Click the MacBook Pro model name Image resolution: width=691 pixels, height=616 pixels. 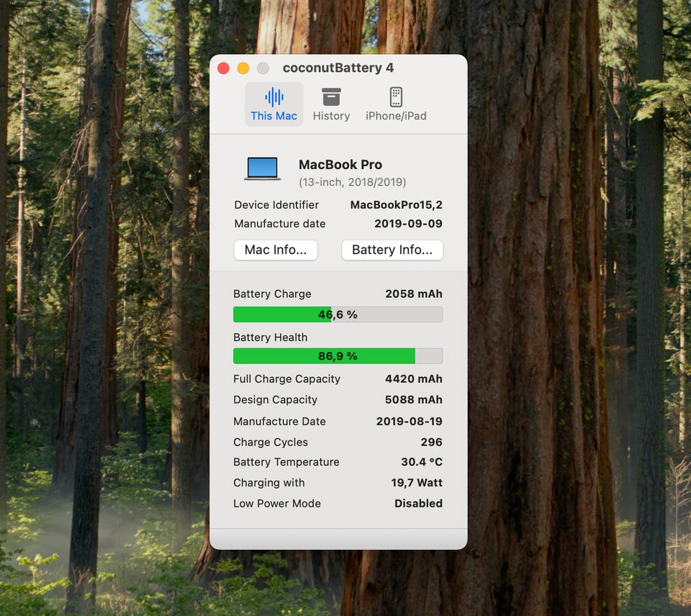tap(340, 165)
